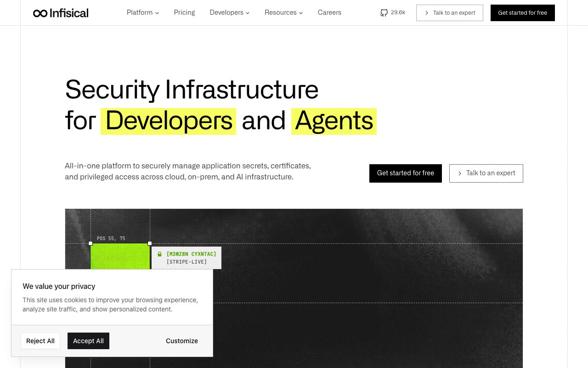This screenshot has height=368, width=588.
Task: Click the [STRIPE-LIVE] label tag
Action: click(187, 262)
